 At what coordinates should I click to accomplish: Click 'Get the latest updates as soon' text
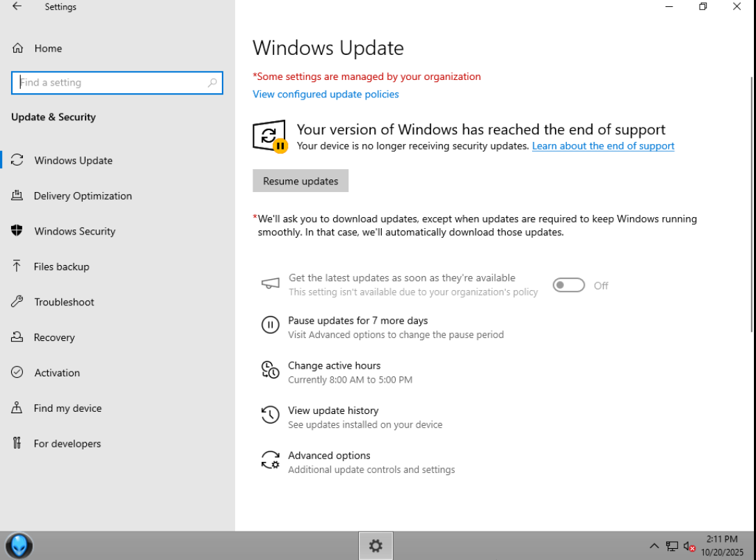click(401, 278)
